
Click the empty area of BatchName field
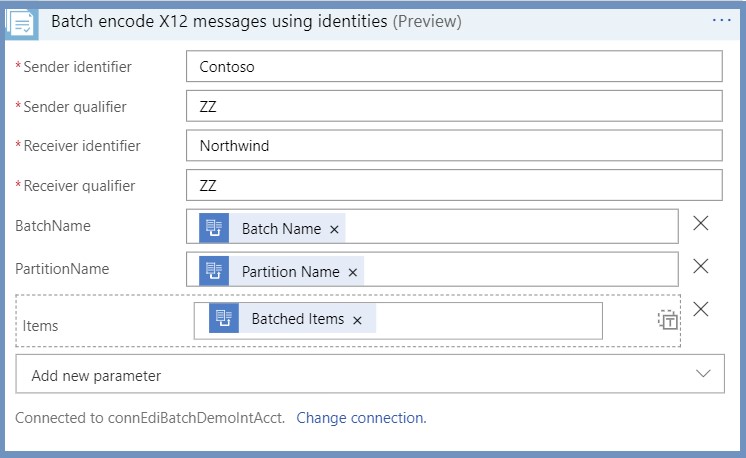[x=511, y=227]
